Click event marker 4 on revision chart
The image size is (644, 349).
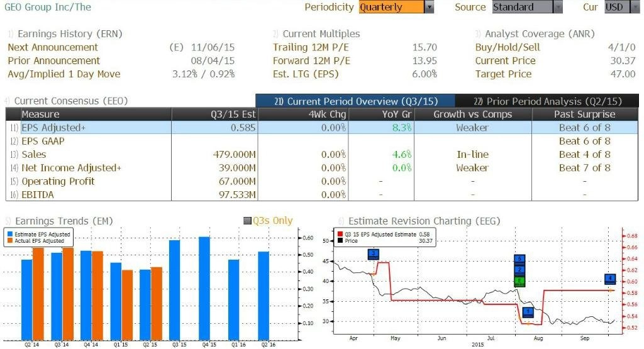tap(610, 279)
